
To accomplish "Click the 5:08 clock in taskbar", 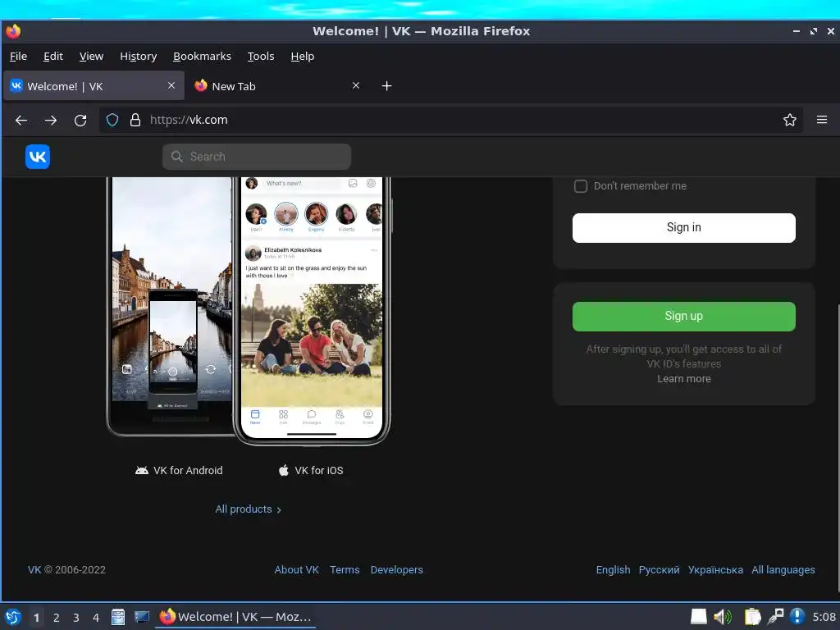I will (x=824, y=617).
